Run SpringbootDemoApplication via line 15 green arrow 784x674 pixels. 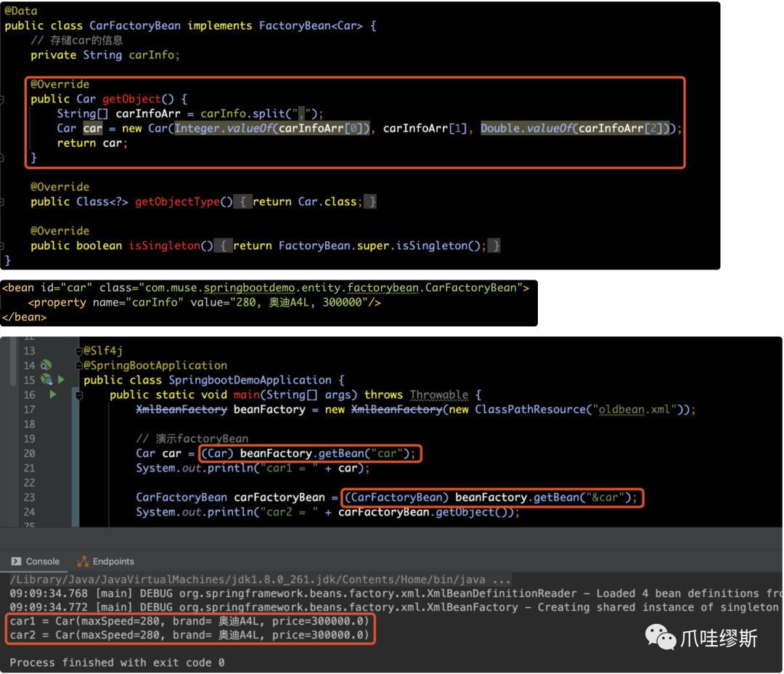click(61, 380)
